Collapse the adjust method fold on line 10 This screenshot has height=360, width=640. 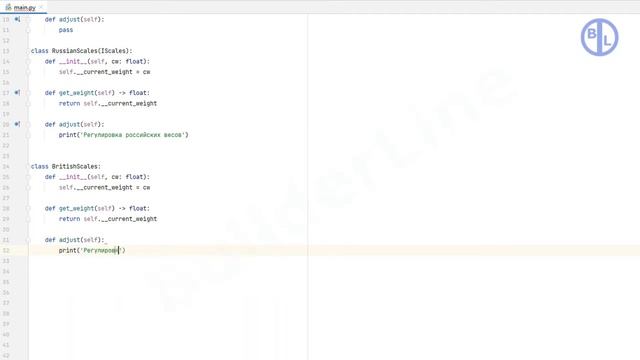28,19
